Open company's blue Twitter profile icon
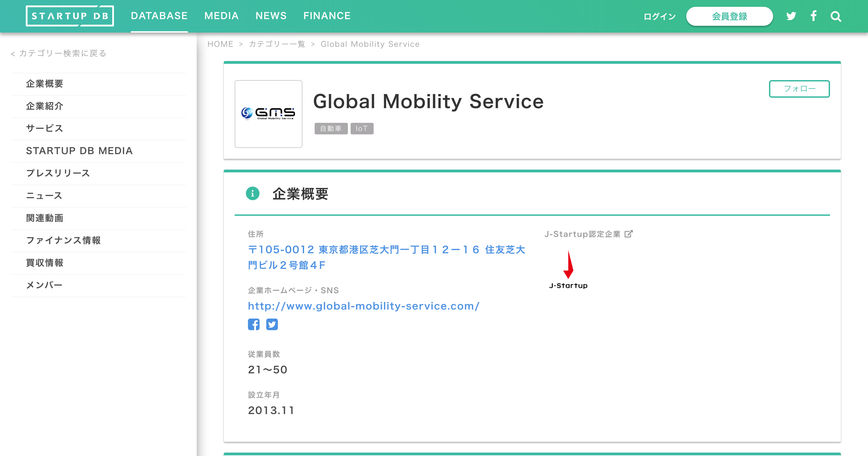Image resolution: width=868 pixels, height=456 pixels. (272, 324)
